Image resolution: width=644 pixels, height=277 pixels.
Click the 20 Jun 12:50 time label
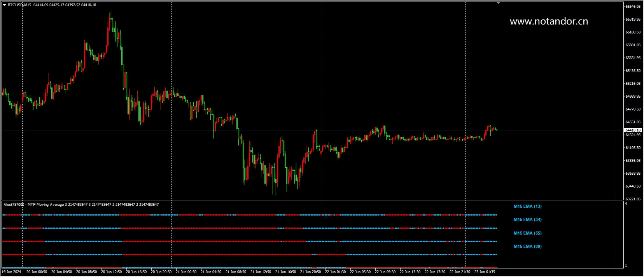click(111, 272)
